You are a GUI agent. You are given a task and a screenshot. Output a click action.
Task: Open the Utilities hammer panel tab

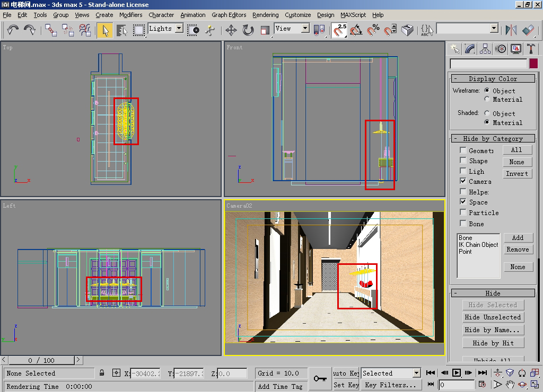[x=531, y=49]
